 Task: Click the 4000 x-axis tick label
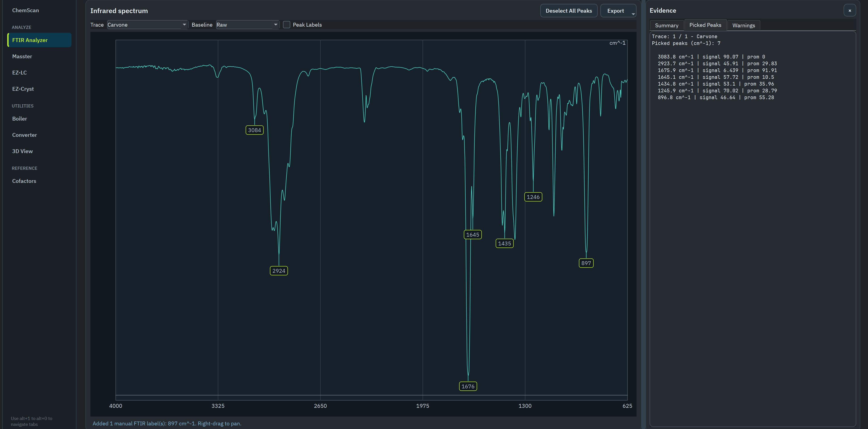116,406
